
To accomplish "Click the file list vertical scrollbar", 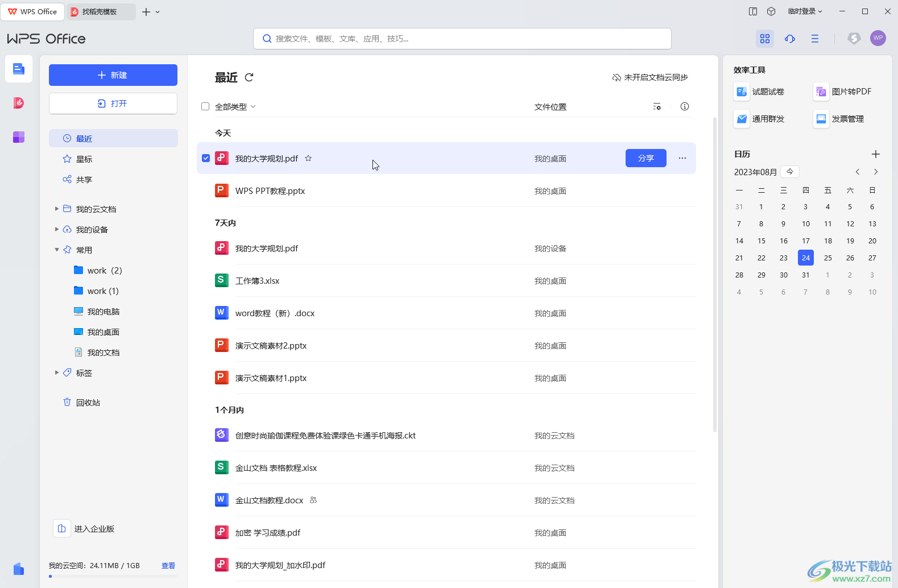I will click(715, 275).
